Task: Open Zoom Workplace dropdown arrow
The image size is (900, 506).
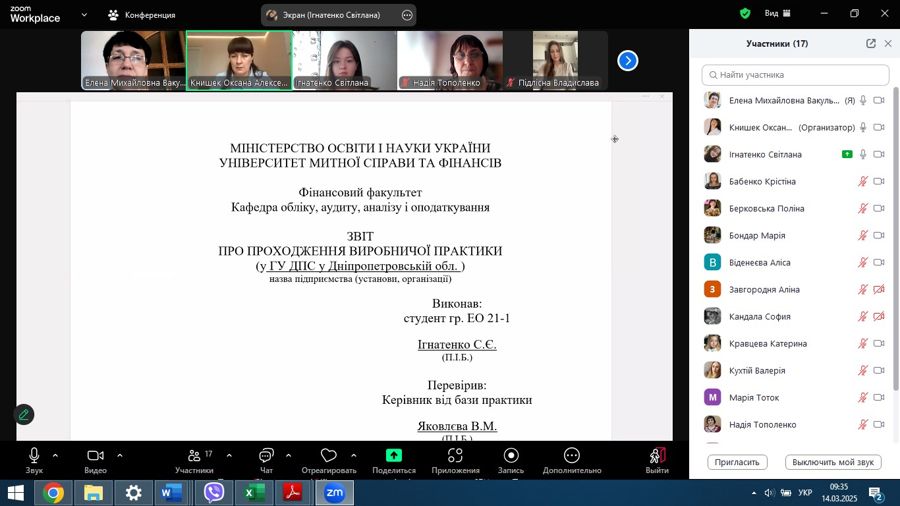Action: (84, 15)
